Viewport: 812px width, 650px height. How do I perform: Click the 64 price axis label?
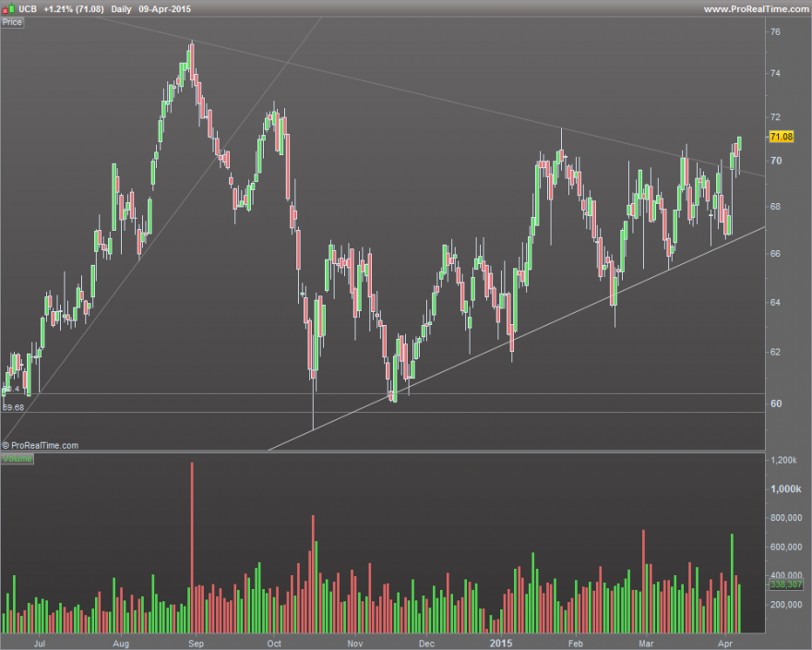pos(775,302)
